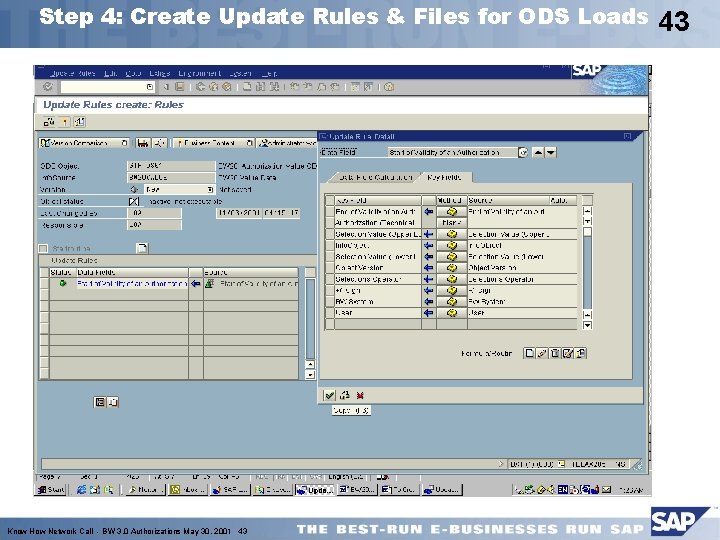The image size is (720, 540).
Task: Click the Check icon below the title
Action: [49, 122]
